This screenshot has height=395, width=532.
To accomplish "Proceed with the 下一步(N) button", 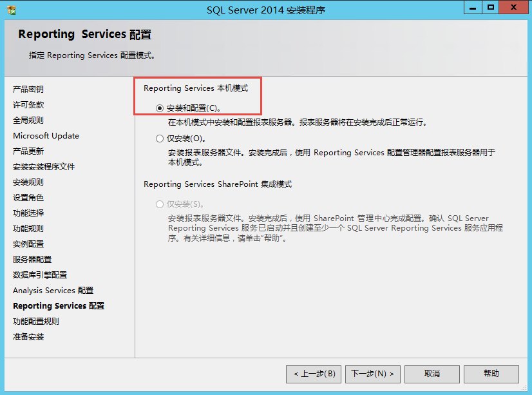I will coord(372,374).
